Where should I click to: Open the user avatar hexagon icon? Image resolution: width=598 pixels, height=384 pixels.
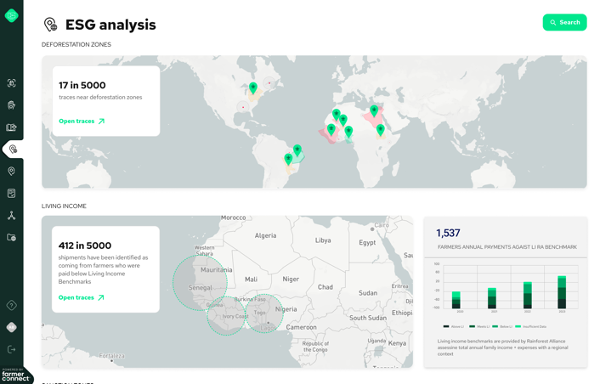coord(11,327)
